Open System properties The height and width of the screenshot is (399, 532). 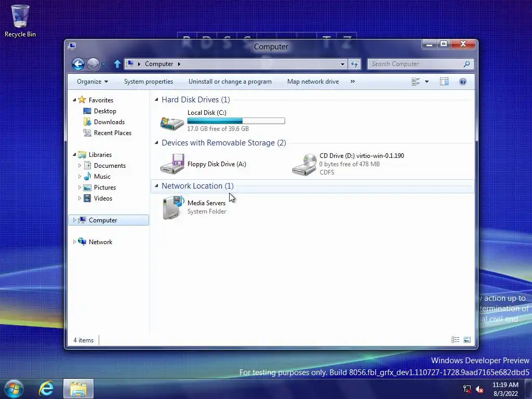pyautogui.click(x=148, y=82)
